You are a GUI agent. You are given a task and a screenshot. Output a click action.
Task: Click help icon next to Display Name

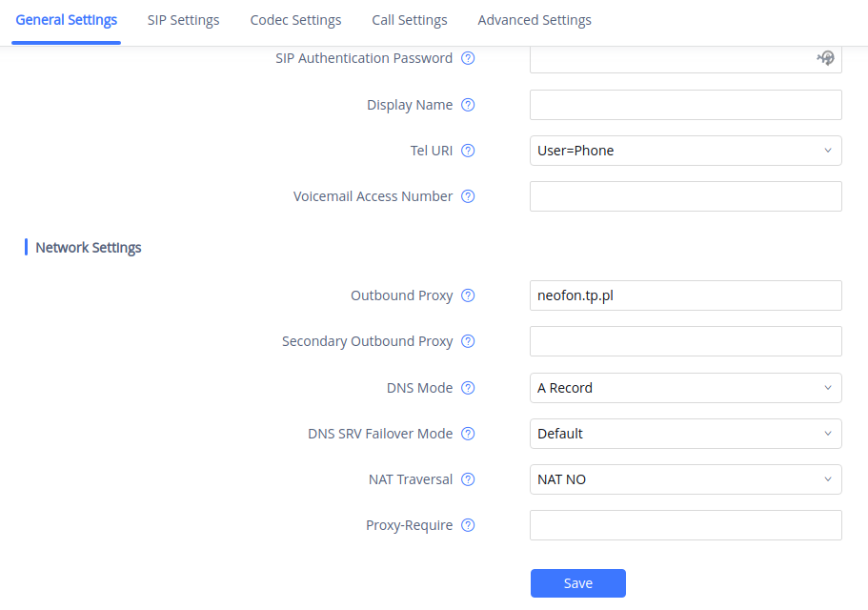(x=468, y=105)
